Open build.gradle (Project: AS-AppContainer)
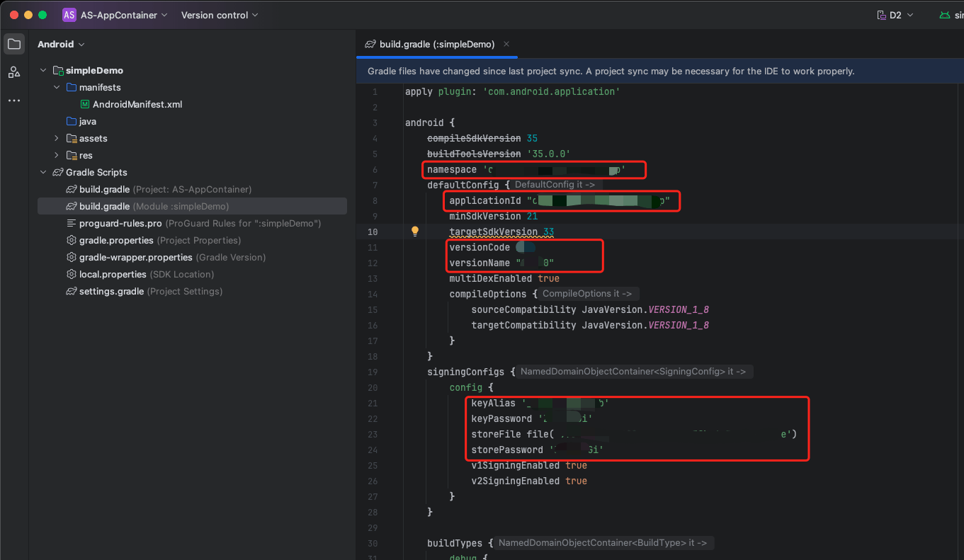Viewport: 964px width, 560px height. (x=165, y=189)
